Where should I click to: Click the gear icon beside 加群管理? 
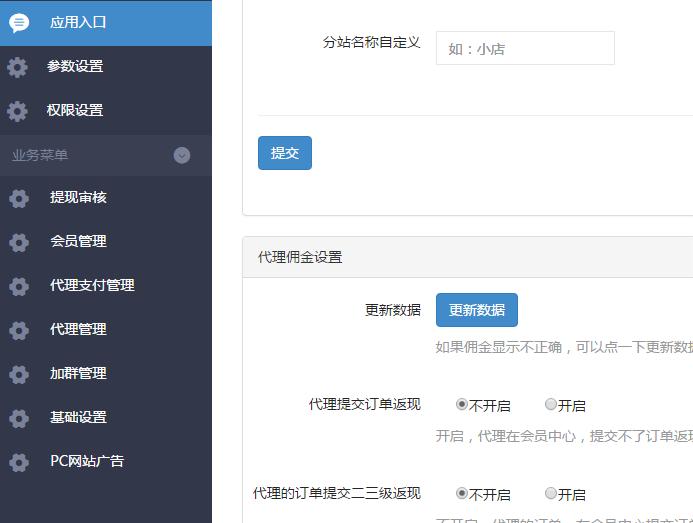(x=19, y=374)
